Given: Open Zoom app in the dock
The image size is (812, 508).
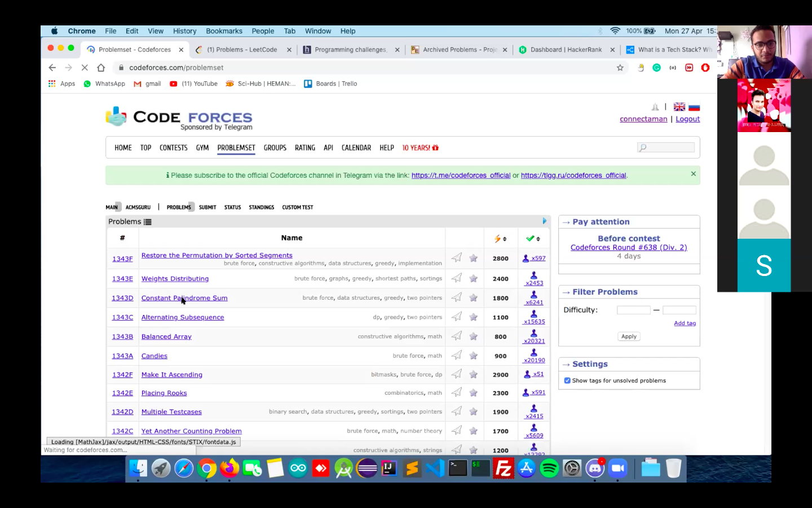Looking at the screenshot, I should pyautogui.click(x=617, y=468).
